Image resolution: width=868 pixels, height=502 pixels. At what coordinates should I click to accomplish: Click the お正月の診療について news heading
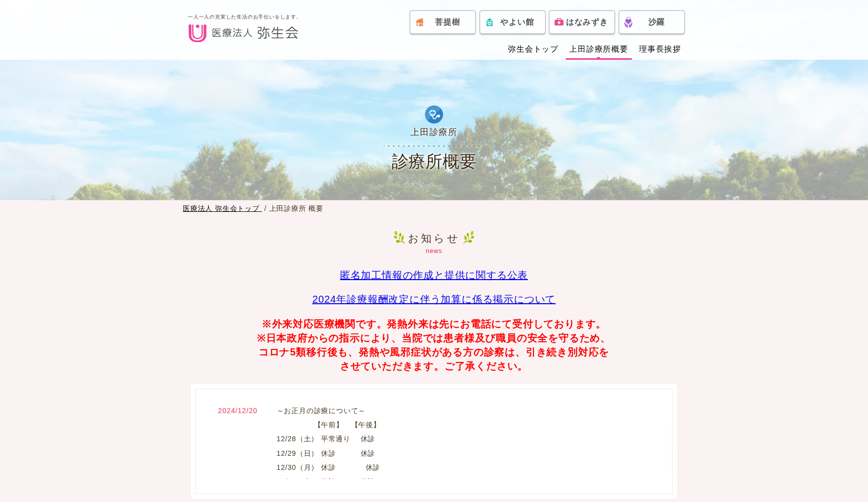[x=320, y=410]
